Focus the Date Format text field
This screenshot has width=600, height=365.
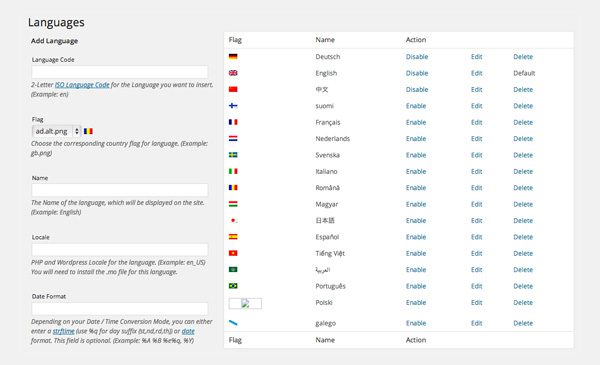[x=120, y=309]
